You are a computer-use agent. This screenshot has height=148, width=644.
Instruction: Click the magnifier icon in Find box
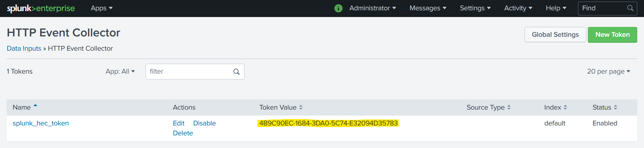[630, 8]
